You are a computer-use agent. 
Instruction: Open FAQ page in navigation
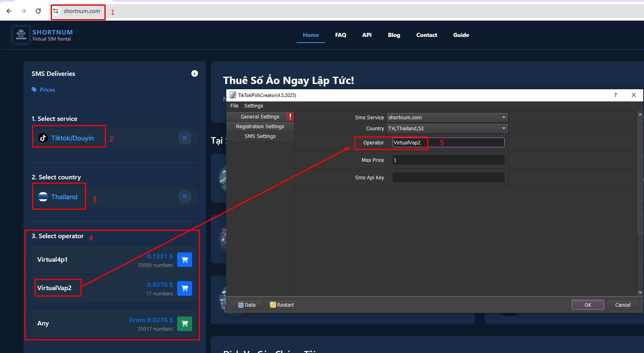point(340,35)
